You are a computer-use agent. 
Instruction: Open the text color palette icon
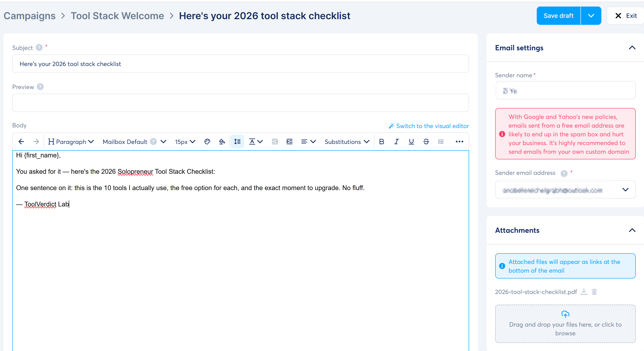207,142
